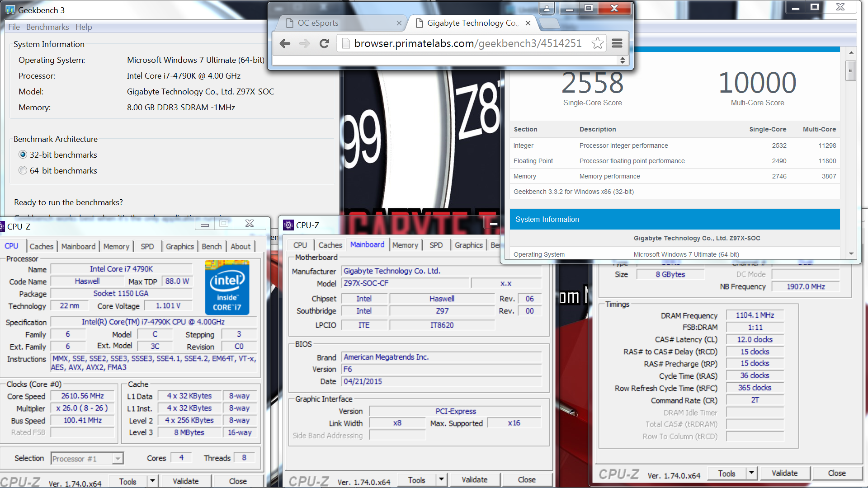The height and width of the screenshot is (488, 868).
Task: Click the Geekbench results page scrollbar thumb
Action: [x=851, y=70]
